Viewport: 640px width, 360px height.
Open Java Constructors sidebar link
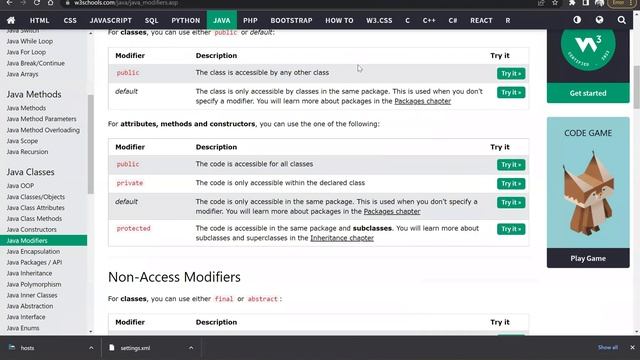pyautogui.click(x=31, y=229)
